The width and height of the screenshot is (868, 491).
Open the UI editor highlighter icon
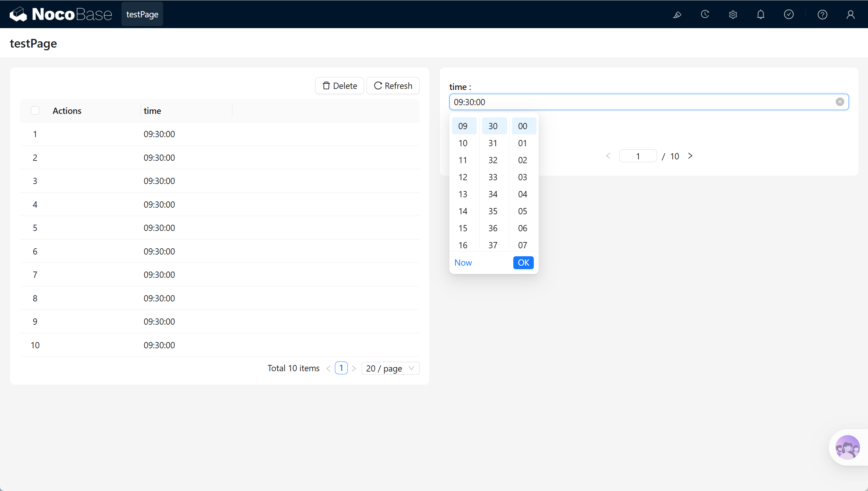pos(677,15)
